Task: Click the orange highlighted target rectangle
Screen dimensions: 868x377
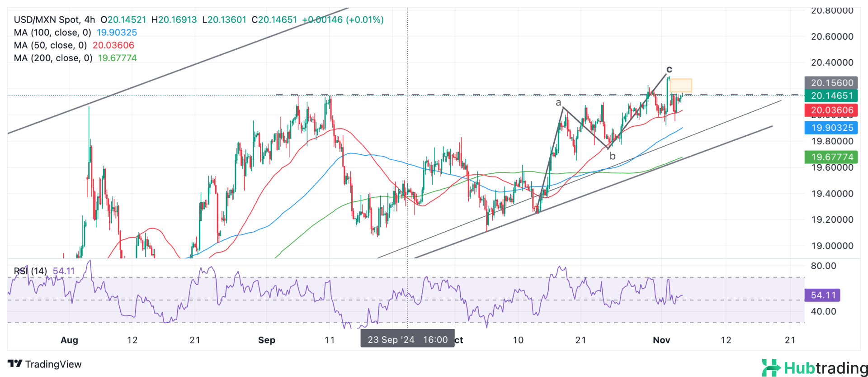Action: coord(680,86)
